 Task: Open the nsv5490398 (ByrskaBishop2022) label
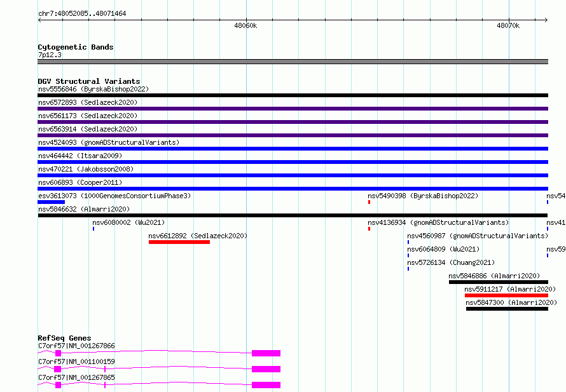pyautogui.click(x=423, y=196)
